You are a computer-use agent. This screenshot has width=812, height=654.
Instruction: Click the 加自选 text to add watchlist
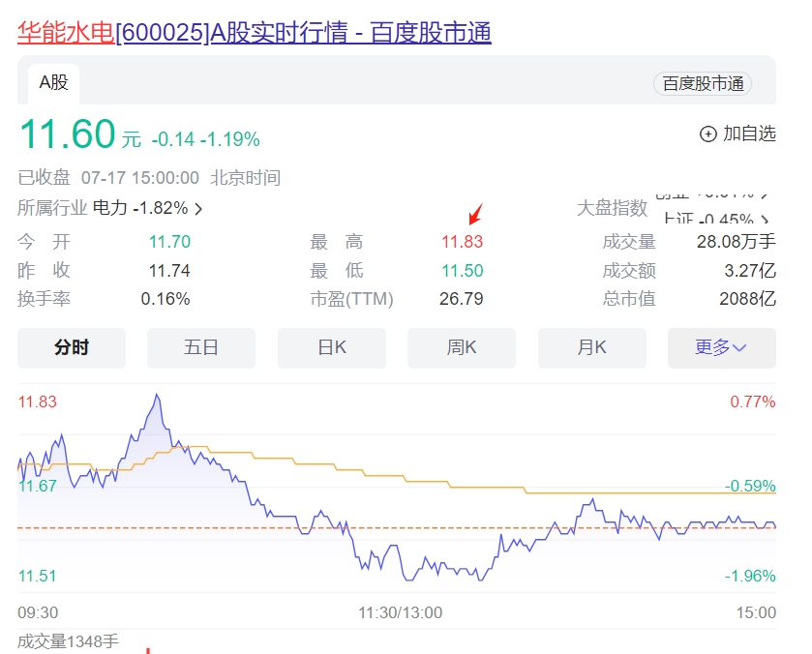749,134
